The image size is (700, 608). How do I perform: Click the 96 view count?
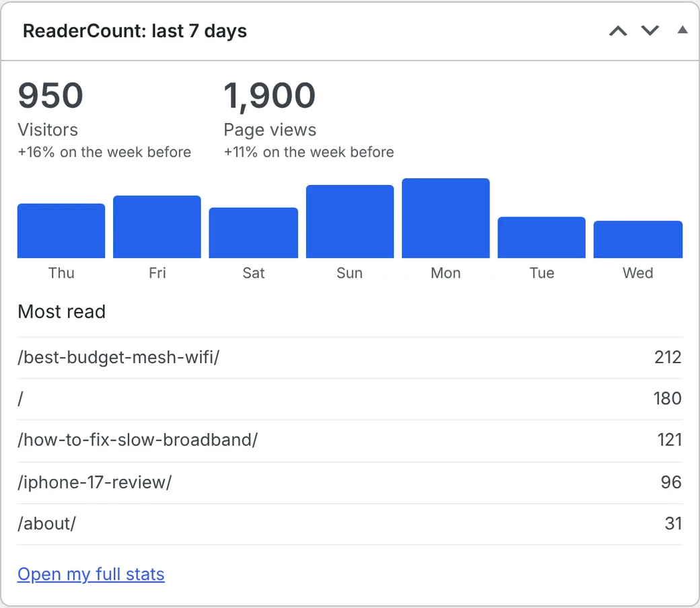(x=671, y=482)
